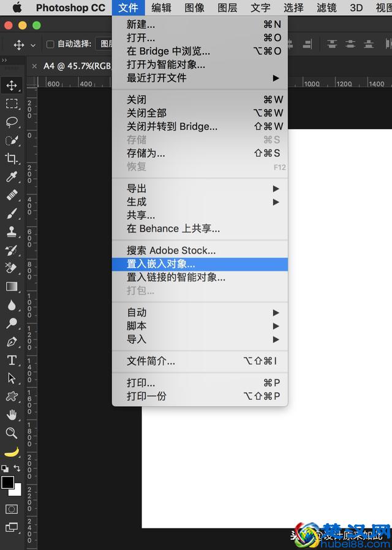Choose 存储为... menu item
Viewport: 392px width, 550px height.
(x=200, y=153)
